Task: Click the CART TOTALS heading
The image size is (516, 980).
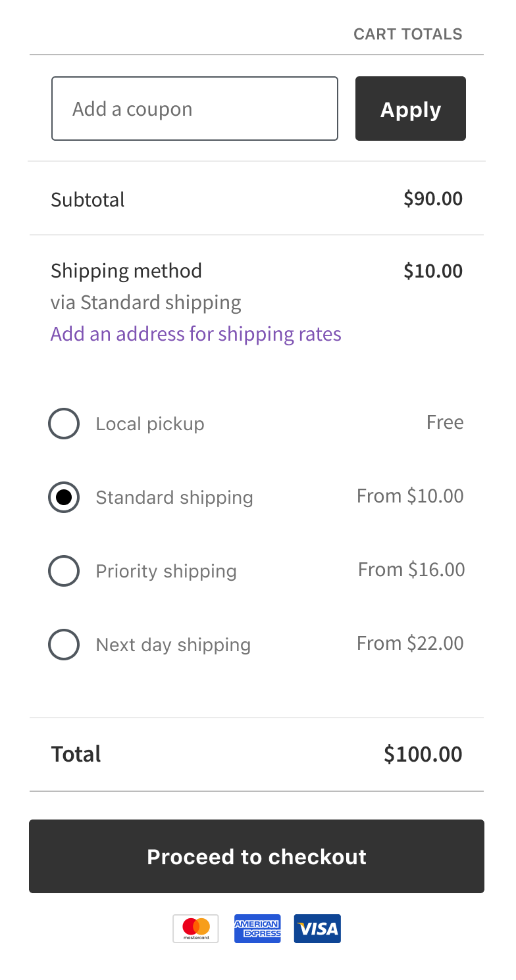Action: point(408,34)
